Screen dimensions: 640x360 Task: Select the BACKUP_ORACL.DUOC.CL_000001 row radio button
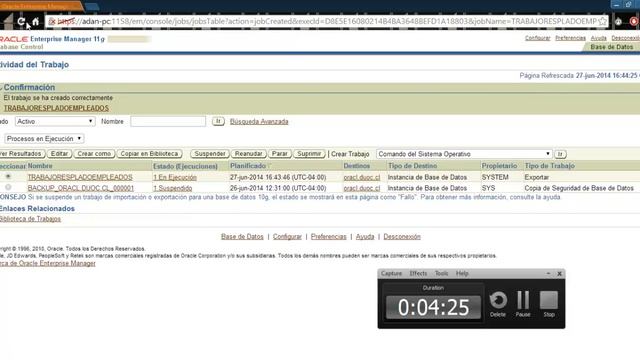point(8,187)
